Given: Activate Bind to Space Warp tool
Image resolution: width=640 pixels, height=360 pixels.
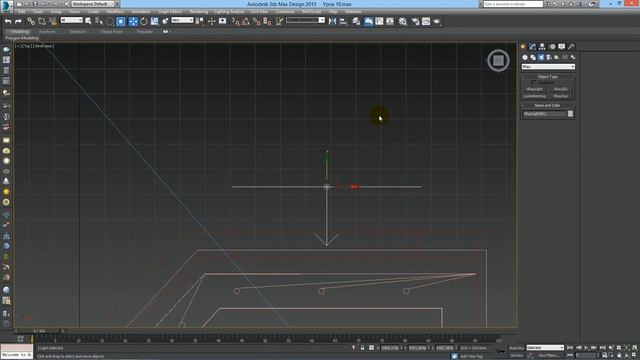Looking at the screenshot, I should coord(53,21).
